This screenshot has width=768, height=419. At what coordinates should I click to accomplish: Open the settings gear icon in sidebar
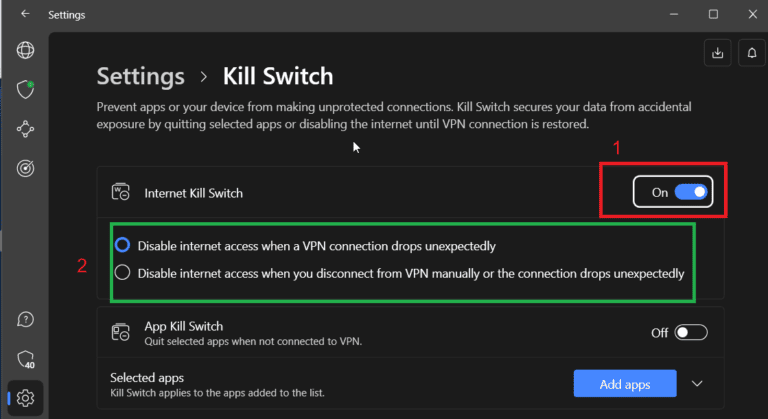click(x=25, y=398)
